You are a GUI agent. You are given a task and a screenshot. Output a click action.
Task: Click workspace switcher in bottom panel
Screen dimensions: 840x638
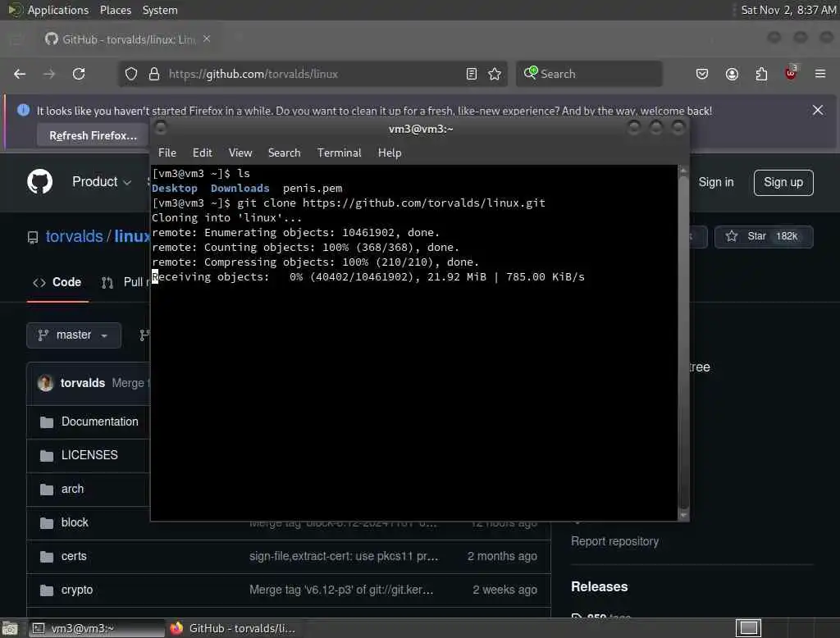[748, 628]
